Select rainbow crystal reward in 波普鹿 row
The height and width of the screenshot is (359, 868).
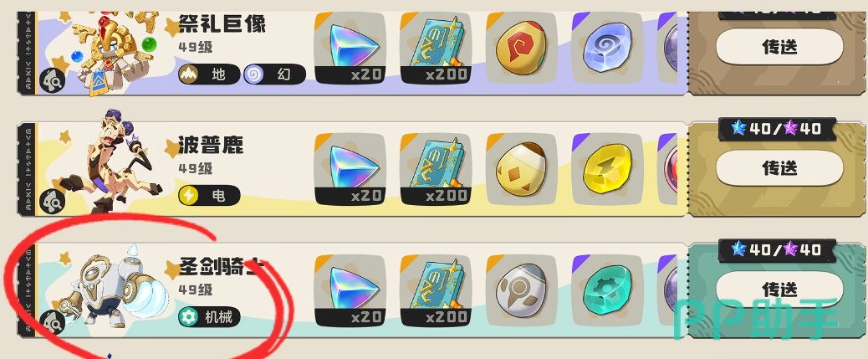[350, 169]
